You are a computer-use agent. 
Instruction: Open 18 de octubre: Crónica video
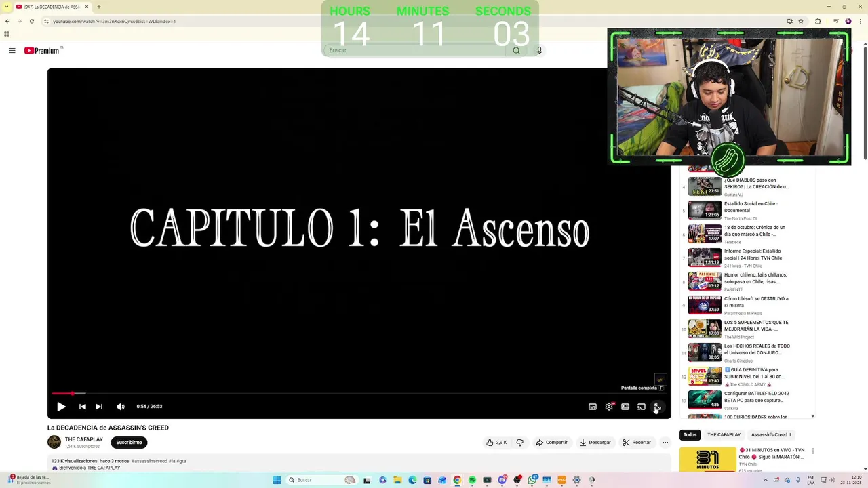(x=755, y=231)
